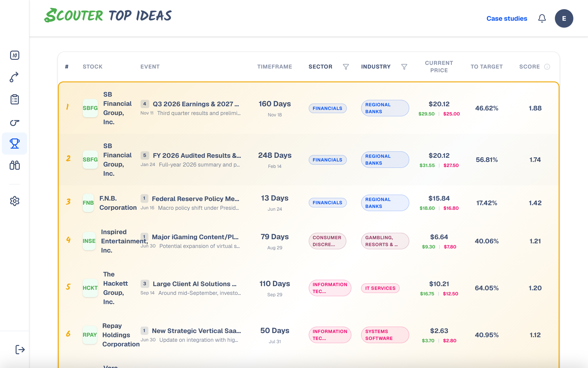The width and height of the screenshot is (588, 368).
Task: Open the Q3 2026 Earnings & 2027 event
Action: point(196,104)
